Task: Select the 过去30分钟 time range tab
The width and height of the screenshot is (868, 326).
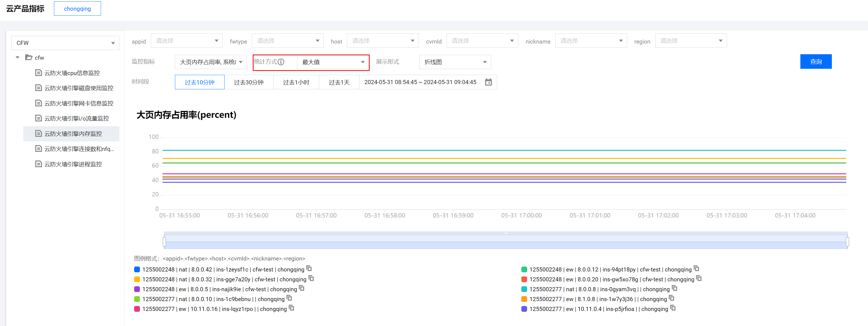Action: pyautogui.click(x=248, y=82)
